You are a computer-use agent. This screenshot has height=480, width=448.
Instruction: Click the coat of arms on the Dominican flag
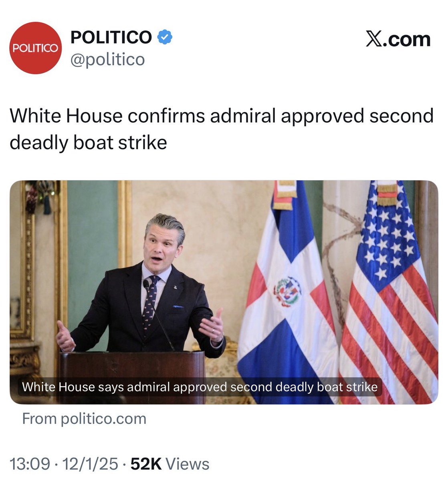point(287,291)
